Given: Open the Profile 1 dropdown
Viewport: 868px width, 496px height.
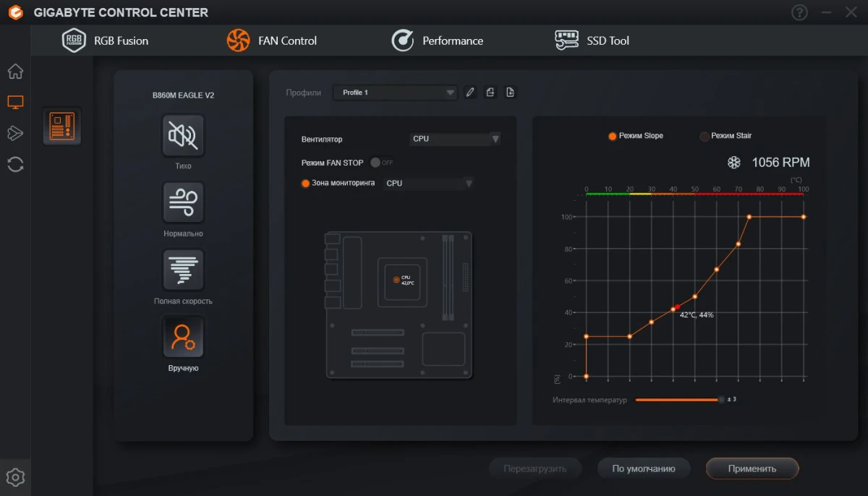Looking at the screenshot, I should (x=395, y=93).
